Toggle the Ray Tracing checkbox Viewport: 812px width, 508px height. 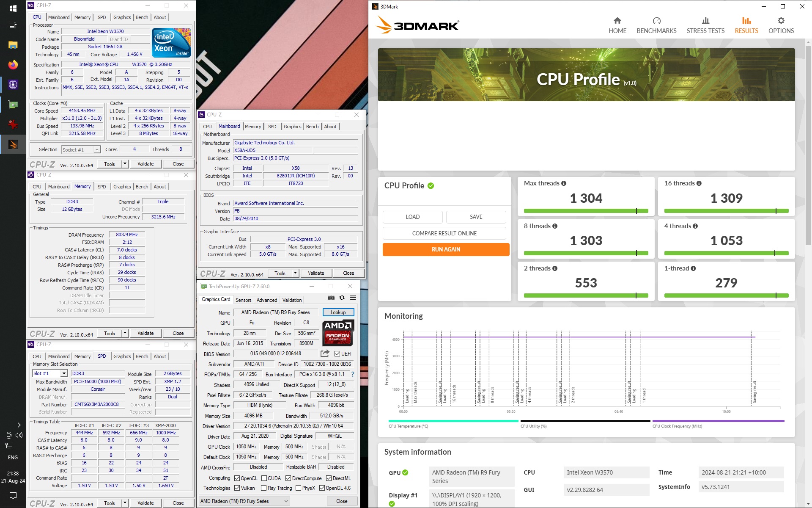(264, 488)
